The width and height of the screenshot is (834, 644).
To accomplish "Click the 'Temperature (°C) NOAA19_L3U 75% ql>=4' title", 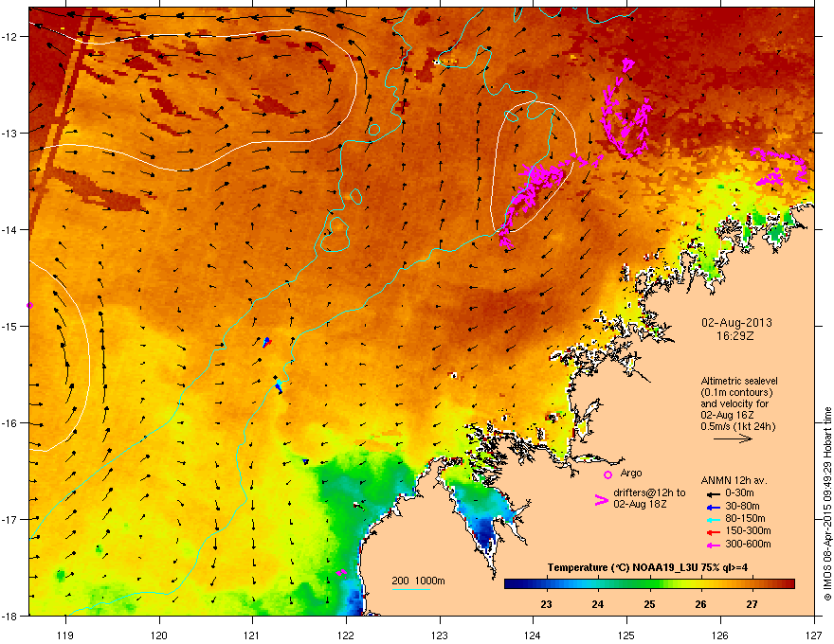I will point(648,567).
